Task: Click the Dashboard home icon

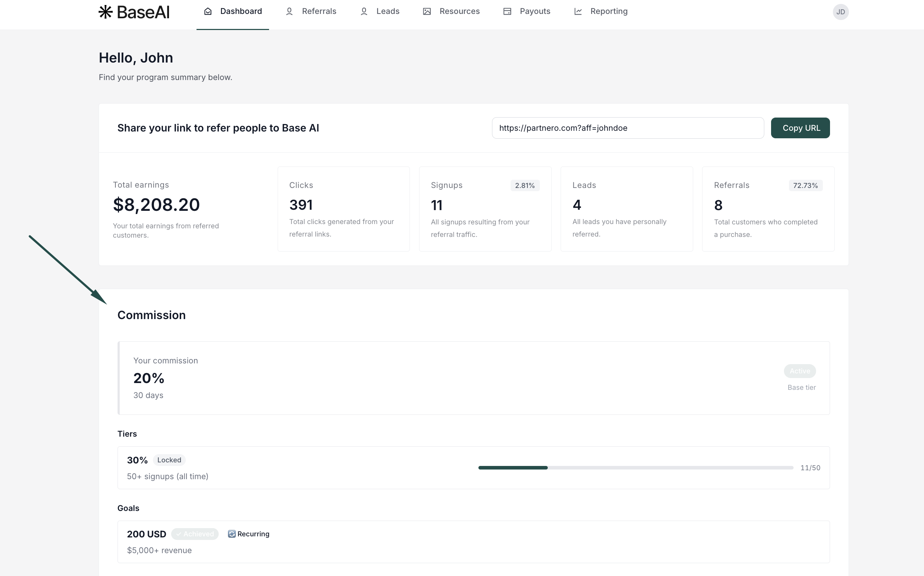Action: click(208, 11)
